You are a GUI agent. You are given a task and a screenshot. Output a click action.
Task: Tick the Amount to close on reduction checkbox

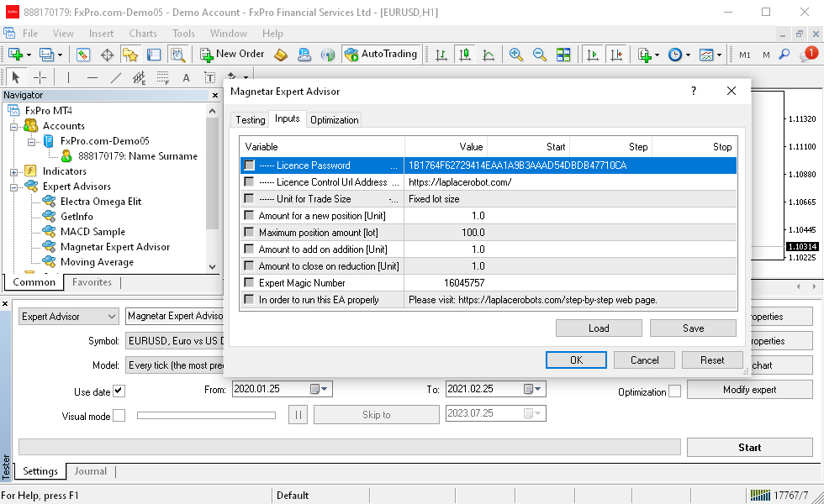(x=249, y=266)
